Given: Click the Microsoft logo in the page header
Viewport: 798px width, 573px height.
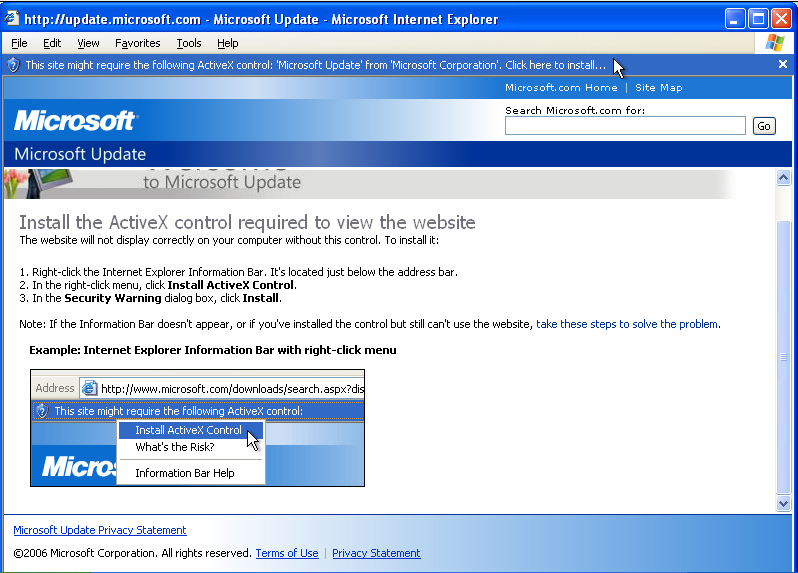Looking at the screenshot, I should 75,121.
